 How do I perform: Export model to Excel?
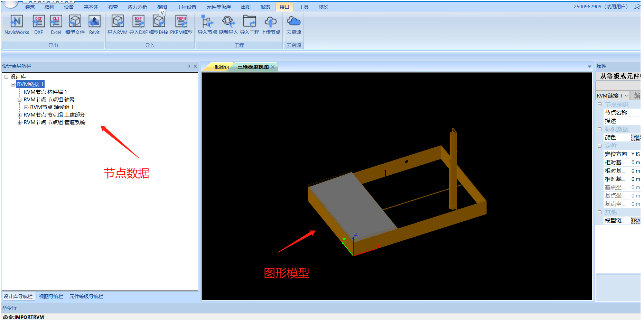56,22
